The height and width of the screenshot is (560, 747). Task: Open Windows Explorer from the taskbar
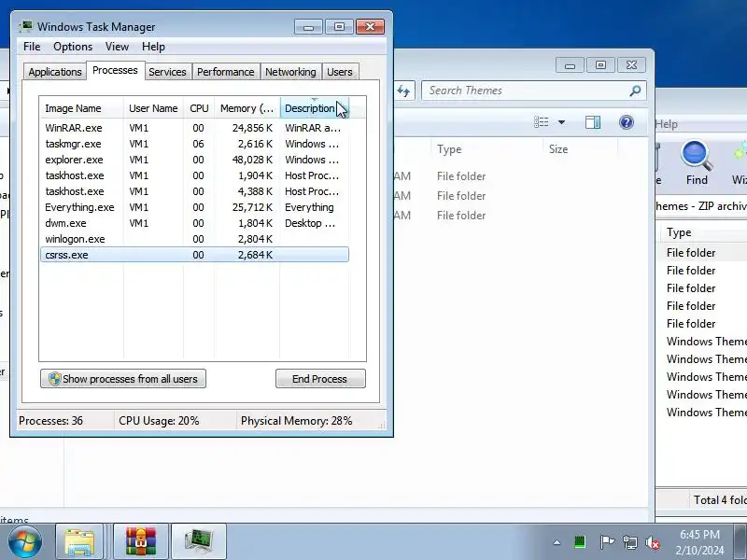[79, 542]
